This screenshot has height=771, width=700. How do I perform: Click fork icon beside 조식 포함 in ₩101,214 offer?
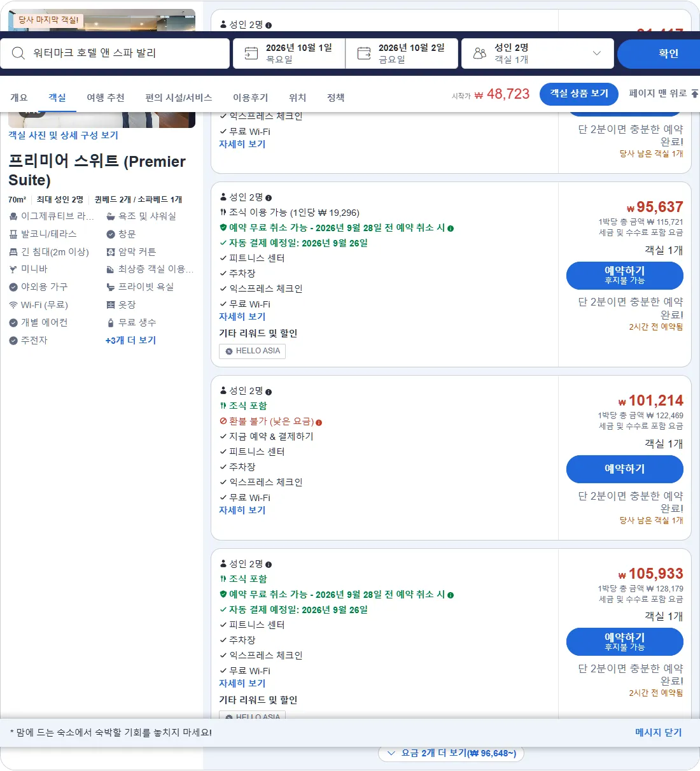pyautogui.click(x=223, y=406)
